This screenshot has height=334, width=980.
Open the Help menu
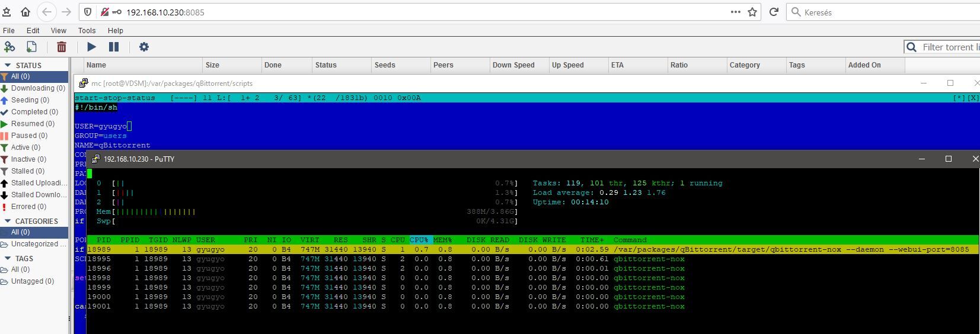tap(116, 30)
